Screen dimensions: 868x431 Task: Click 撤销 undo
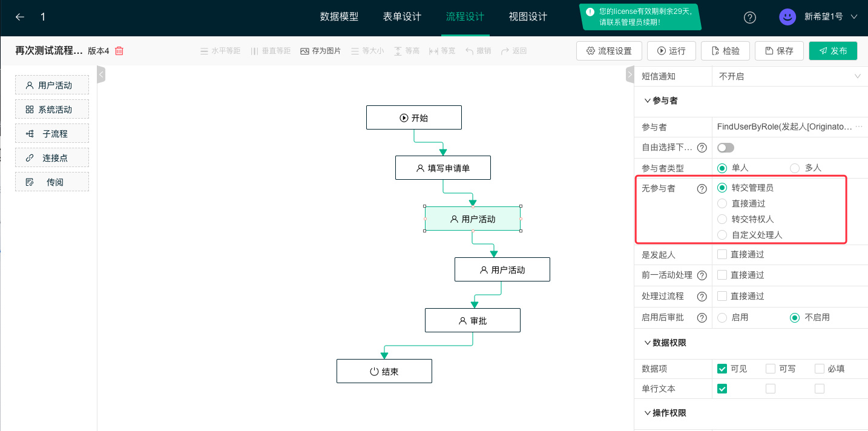coord(478,51)
